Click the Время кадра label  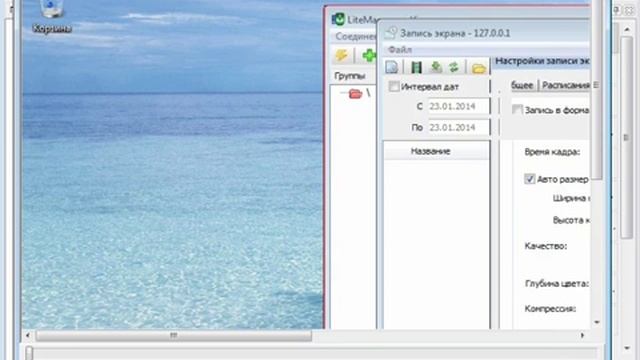tap(552, 152)
